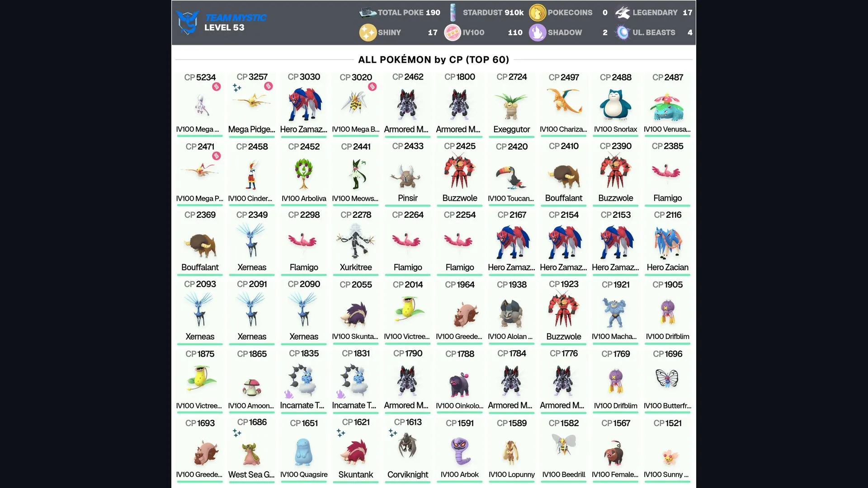Select the IV100 Quagsire CP1651 sprite
868x488 pixels.
(x=304, y=451)
